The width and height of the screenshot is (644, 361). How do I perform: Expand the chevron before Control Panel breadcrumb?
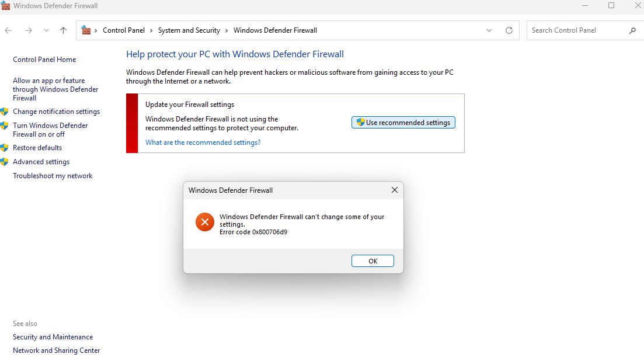96,30
